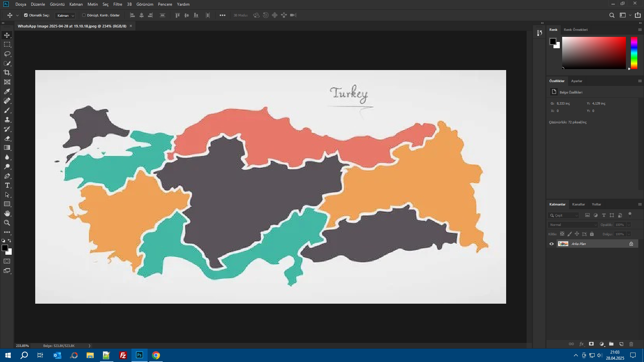Image resolution: width=644 pixels, height=362 pixels.
Task: Open the Filtre menu
Action: click(117, 4)
